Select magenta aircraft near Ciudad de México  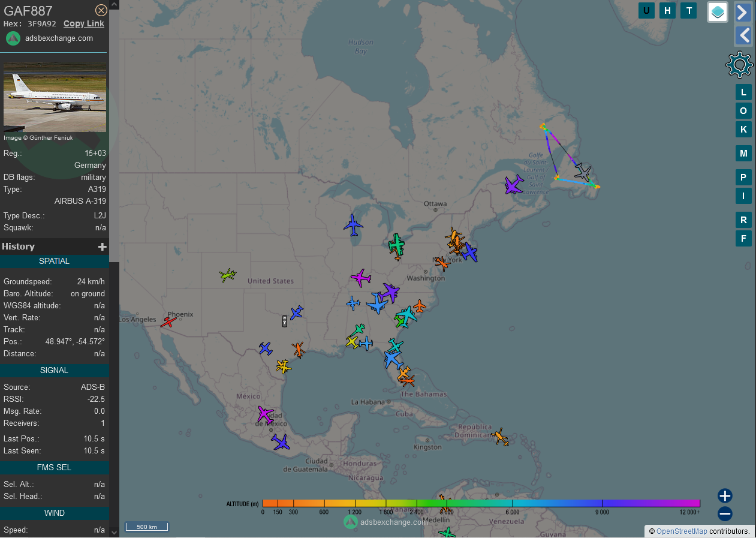tap(265, 414)
